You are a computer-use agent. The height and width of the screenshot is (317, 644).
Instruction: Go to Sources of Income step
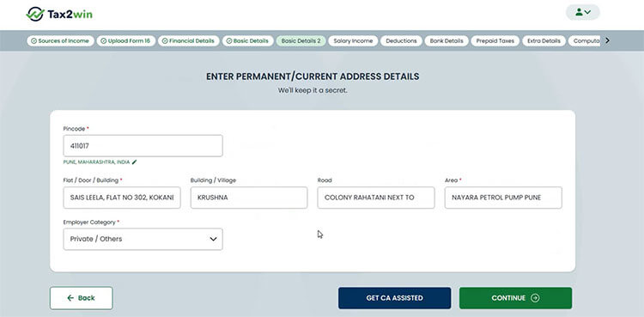tap(61, 40)
